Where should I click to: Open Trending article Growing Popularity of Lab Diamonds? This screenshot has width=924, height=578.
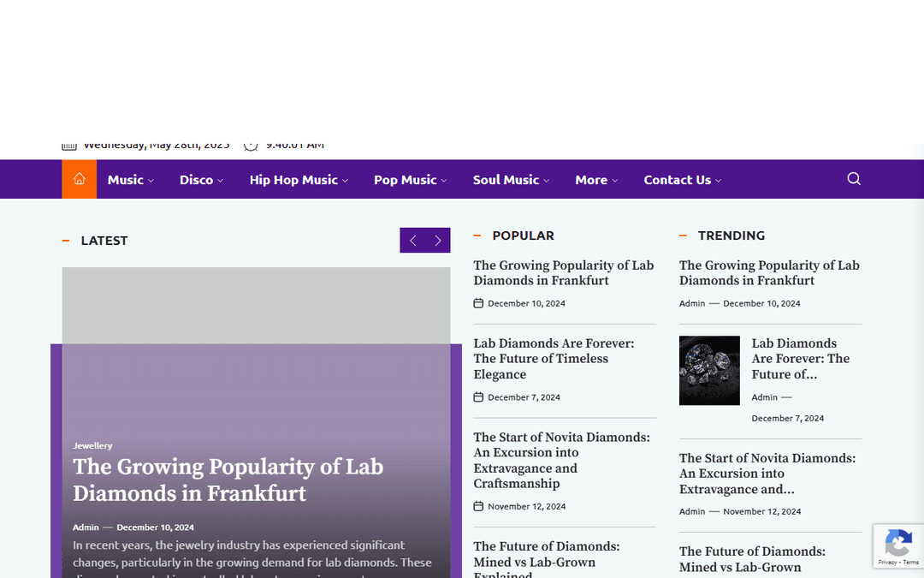coord(769,272)
